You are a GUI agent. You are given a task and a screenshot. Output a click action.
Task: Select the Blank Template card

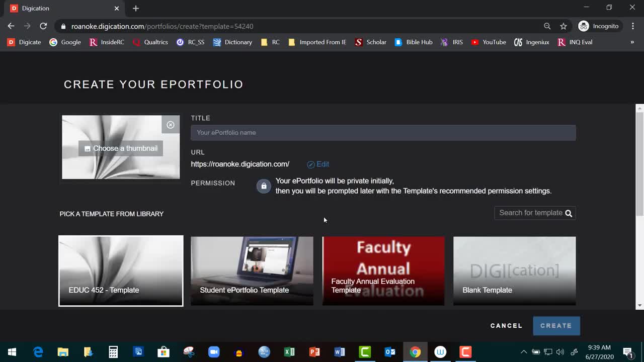click(515, 271)
